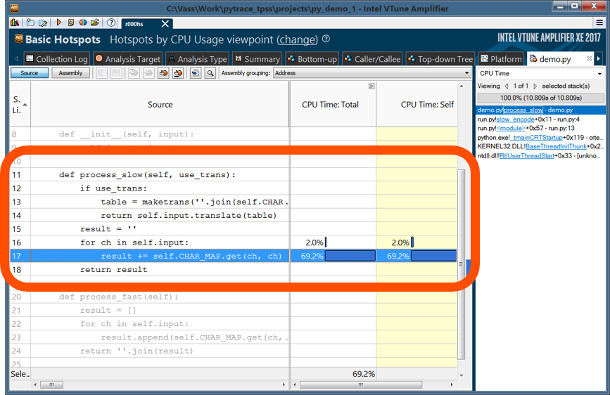Open the Caller/Callee tab
This screenshot has width=610, height=395.
[372, 59]
